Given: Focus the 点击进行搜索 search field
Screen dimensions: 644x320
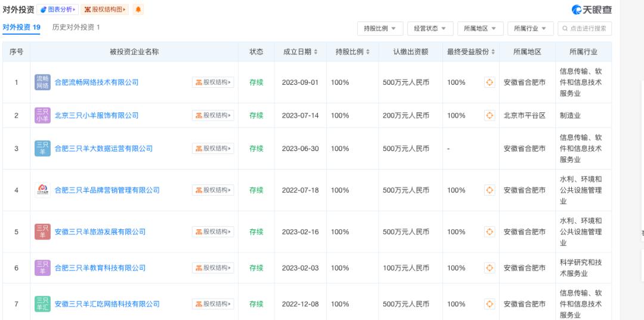Looking at the screenshot, I should [x=584, y=29].
